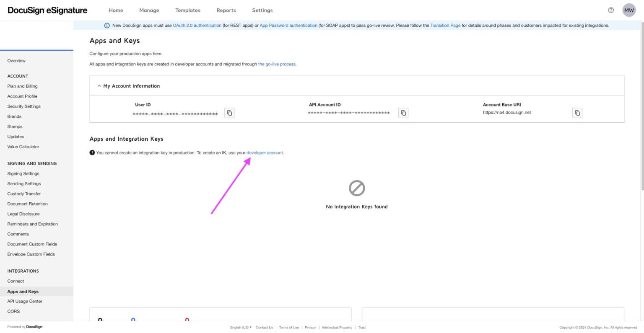The height and width of the screenshot is (333, 644).
Task: Click the DocuSign eSignature logo
Action: pos(47,10)
